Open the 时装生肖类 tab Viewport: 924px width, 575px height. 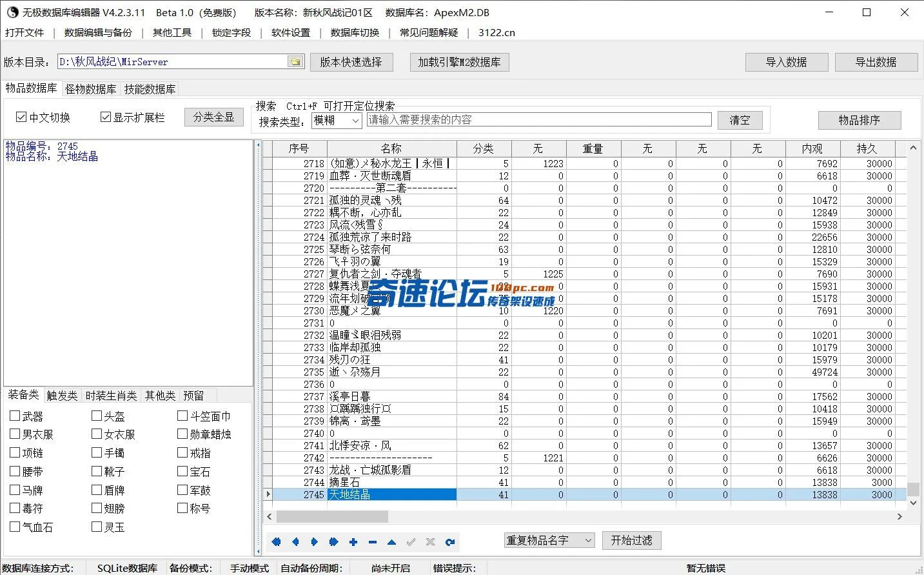(x=112, y=396)
